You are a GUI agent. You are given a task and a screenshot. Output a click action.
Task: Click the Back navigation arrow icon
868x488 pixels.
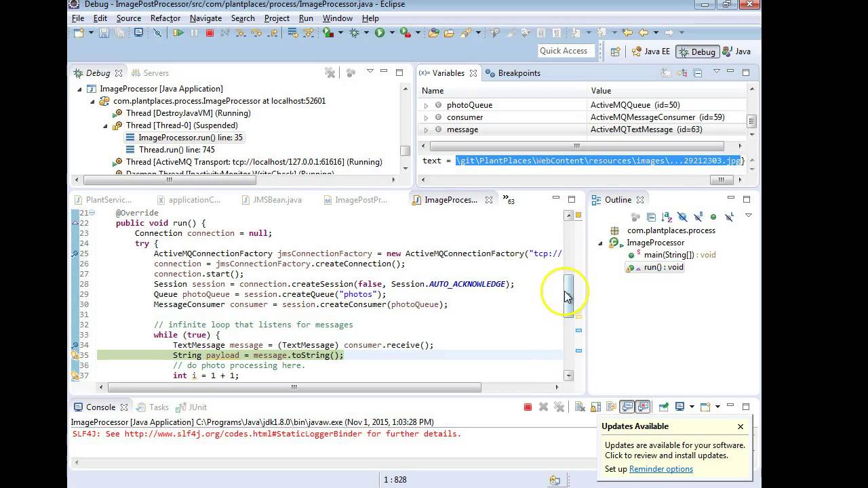click(643, 33)
